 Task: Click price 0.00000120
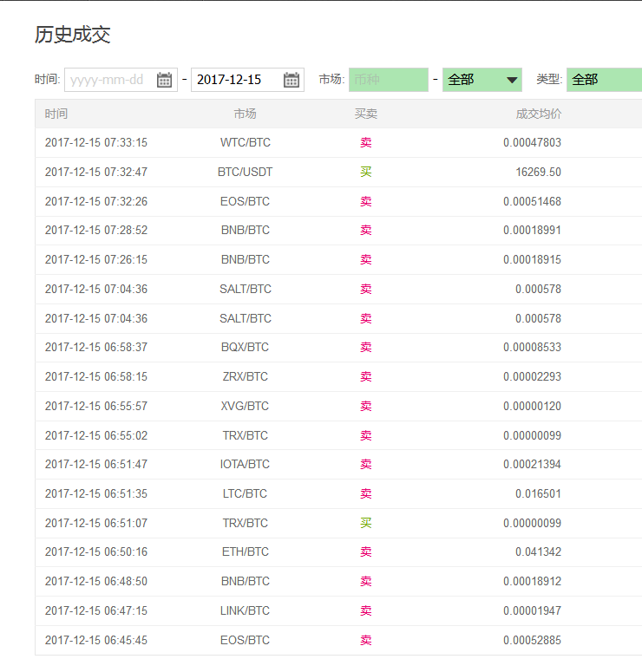click(x=532, y=407)
